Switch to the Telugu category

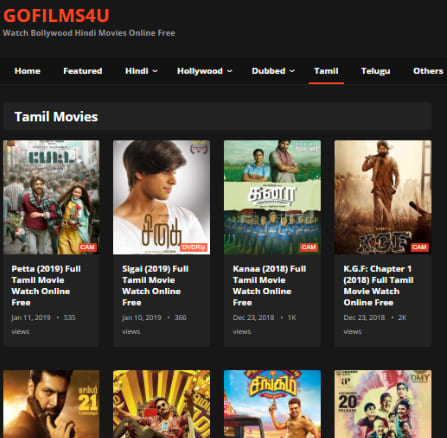(375, 71)
